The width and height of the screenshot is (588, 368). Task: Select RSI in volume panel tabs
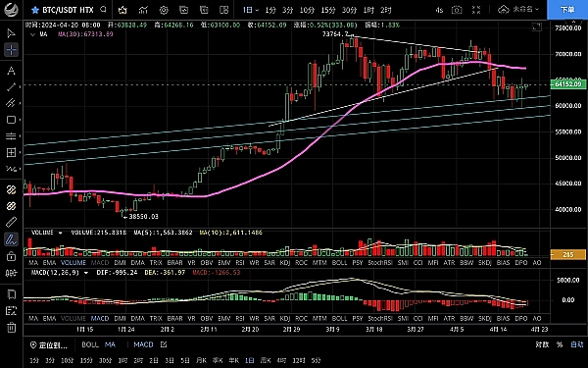[x=240, y=263]
